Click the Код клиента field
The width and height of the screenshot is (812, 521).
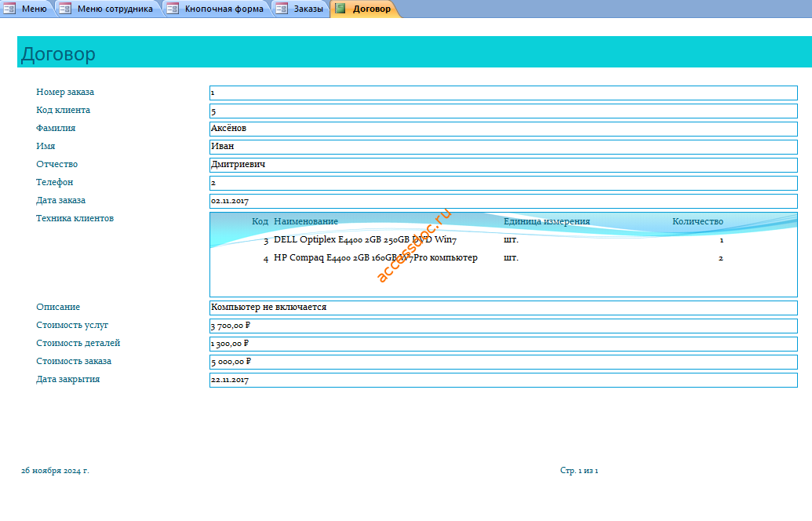tap(504, 111)
